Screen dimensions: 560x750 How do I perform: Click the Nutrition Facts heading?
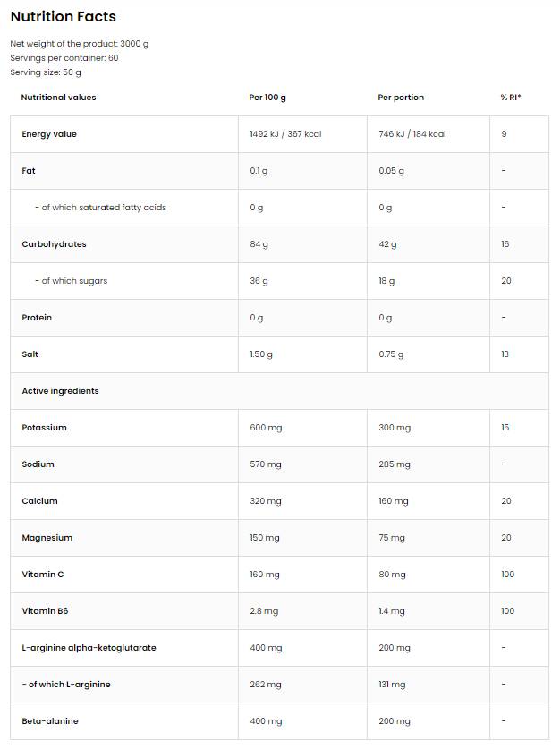click(x=63, y=16)
